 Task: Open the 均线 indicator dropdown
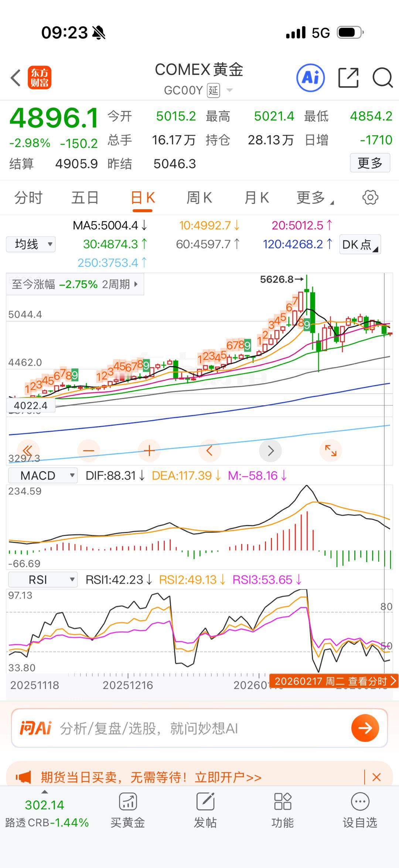click(x=31, y=244)
